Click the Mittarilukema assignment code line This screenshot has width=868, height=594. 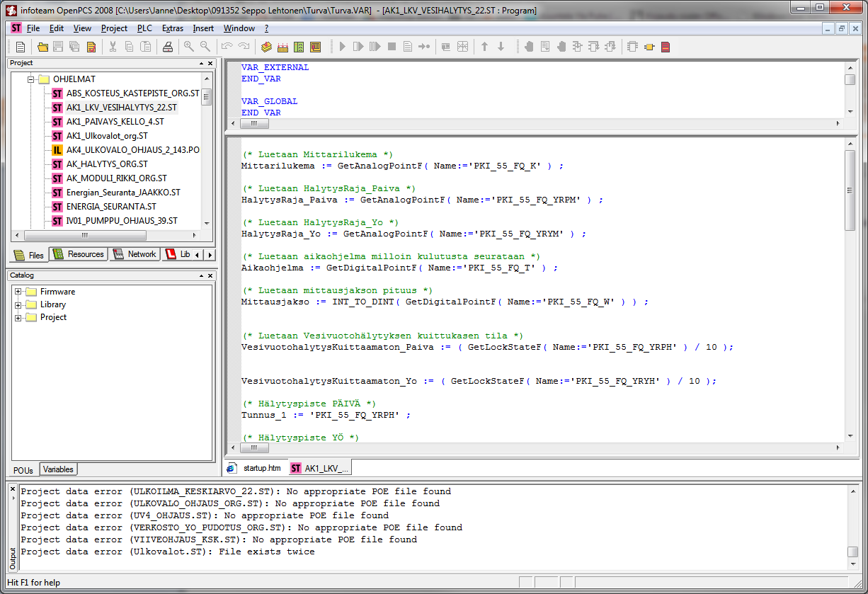point(402,166)
